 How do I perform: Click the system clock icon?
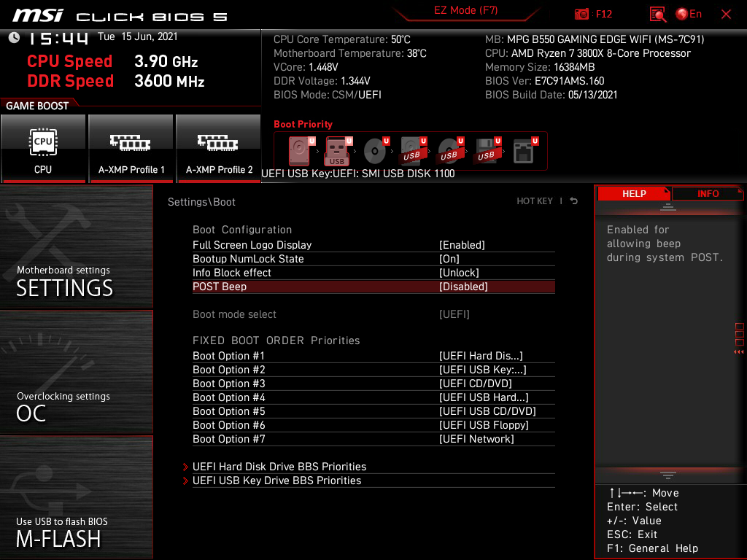(x=14, y=37)
